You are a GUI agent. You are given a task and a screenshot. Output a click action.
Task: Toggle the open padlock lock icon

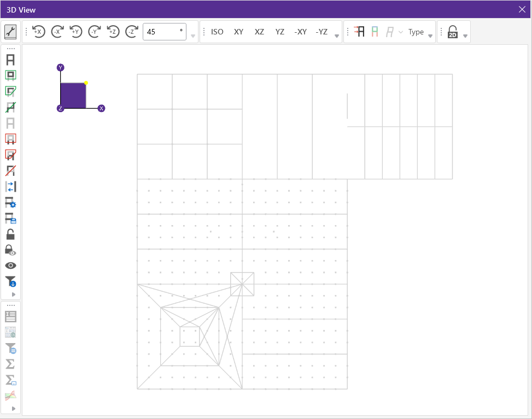[x=10, y=234]
